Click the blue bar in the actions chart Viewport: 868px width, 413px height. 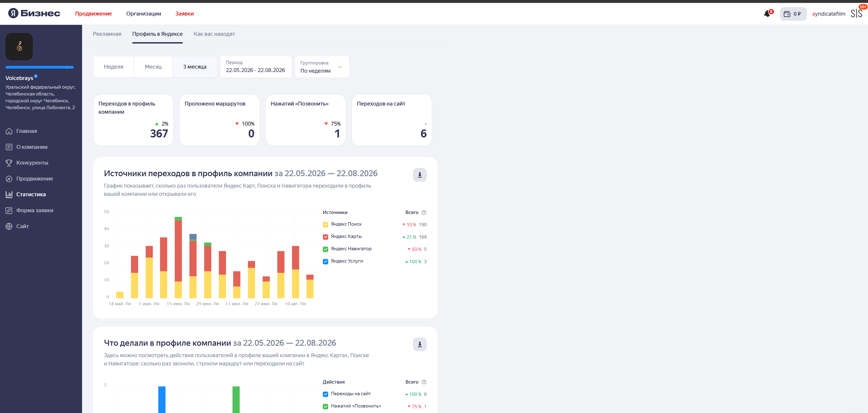click(x=162, y=400)
